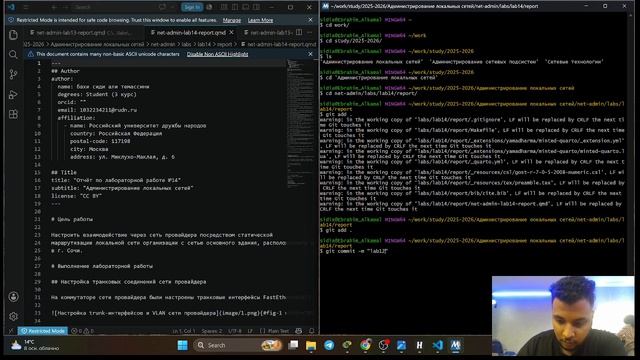Image resolution: width=640 pixels, height=360 pixels.
Task: Select the net-admin-lab14-report.qmd tab
Action: pyautogui.click(x=191, y=32)
